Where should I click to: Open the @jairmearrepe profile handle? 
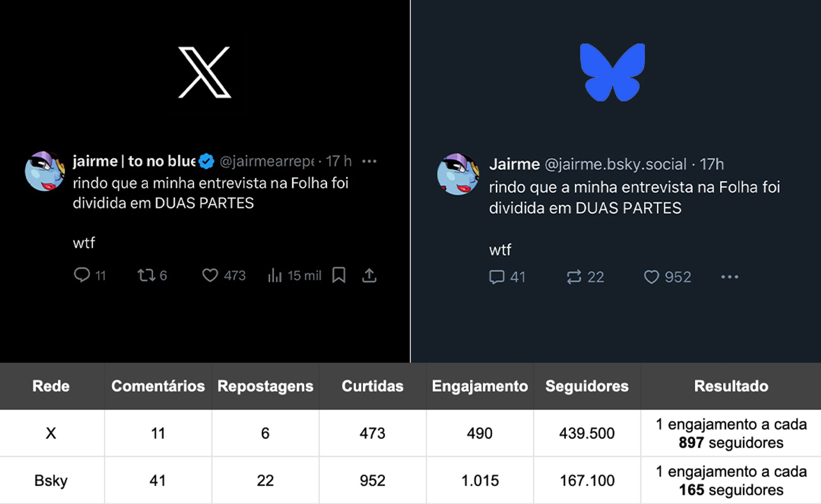pyautogui.click(x=267, y=161)
